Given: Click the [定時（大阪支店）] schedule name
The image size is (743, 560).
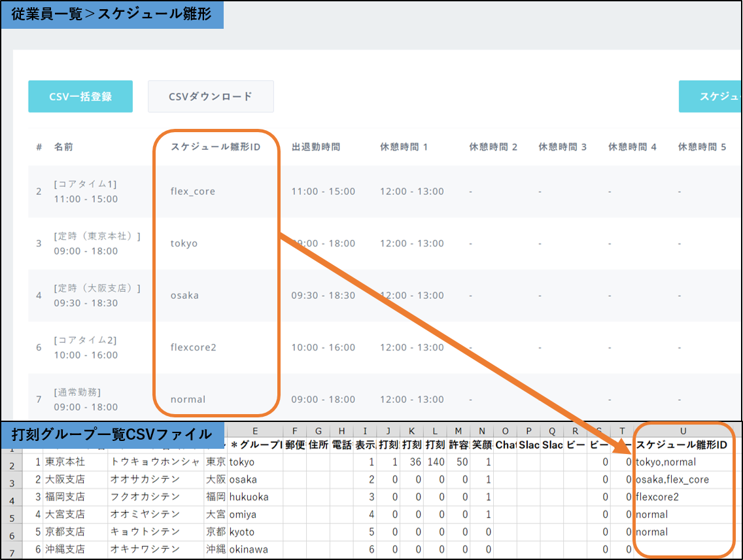Looking at the screenshot, I should (97, 288).
